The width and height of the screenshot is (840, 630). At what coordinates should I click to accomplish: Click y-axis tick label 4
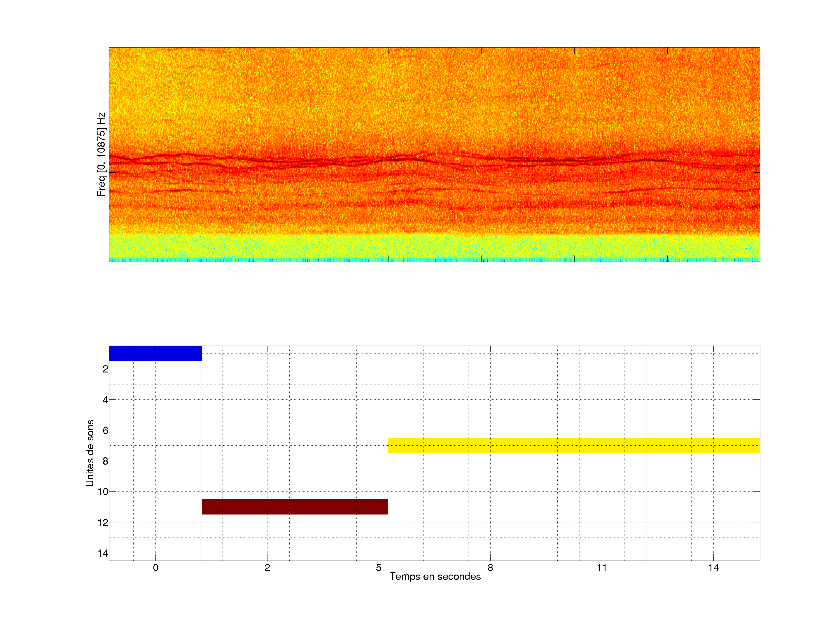coord(105,400)
